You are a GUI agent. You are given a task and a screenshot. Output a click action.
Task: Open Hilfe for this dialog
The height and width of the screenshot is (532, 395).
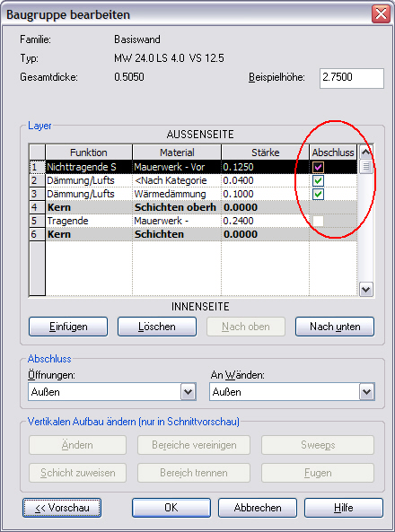tap(344, 508)
